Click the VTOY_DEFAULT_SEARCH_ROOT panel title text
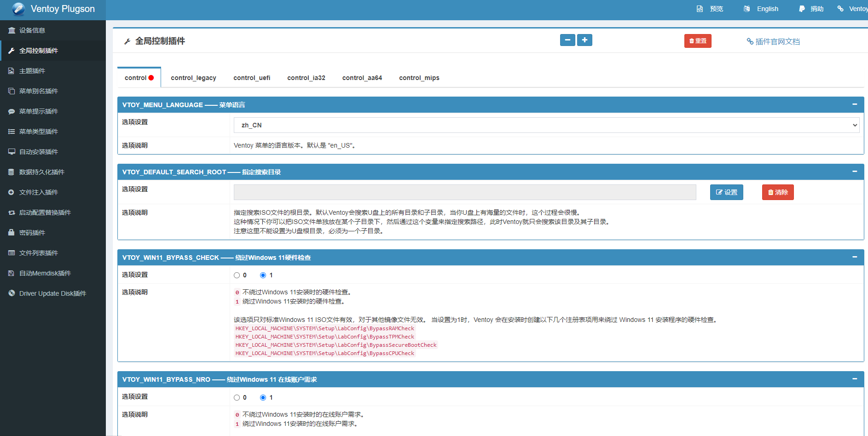This screenshot has width=868, height=436. point(202,172)
